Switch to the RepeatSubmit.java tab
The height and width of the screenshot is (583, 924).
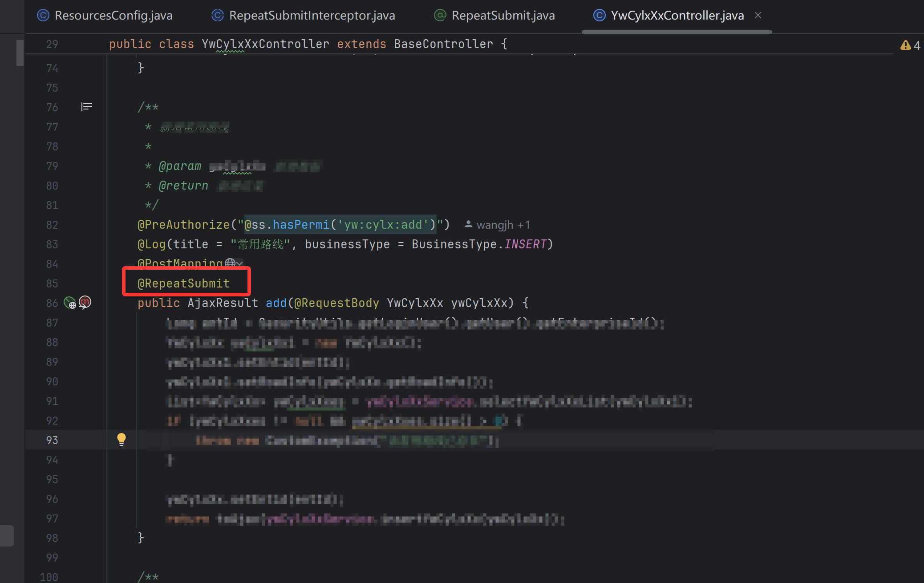[x=503, y=16]
